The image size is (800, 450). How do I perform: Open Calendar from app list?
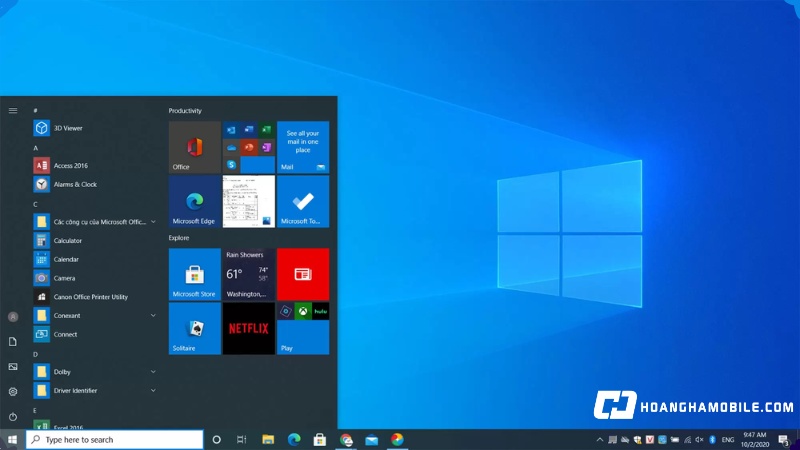94,259
